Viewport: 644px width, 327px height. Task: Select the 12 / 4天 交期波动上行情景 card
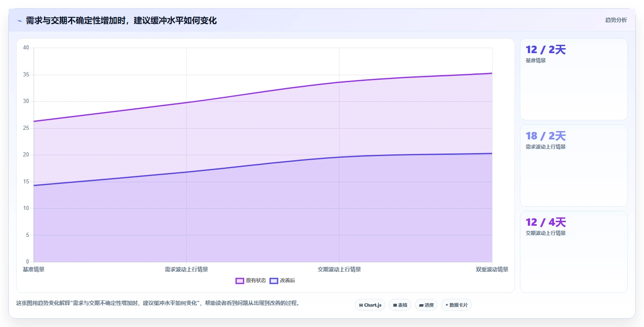[x=573, y=252]
